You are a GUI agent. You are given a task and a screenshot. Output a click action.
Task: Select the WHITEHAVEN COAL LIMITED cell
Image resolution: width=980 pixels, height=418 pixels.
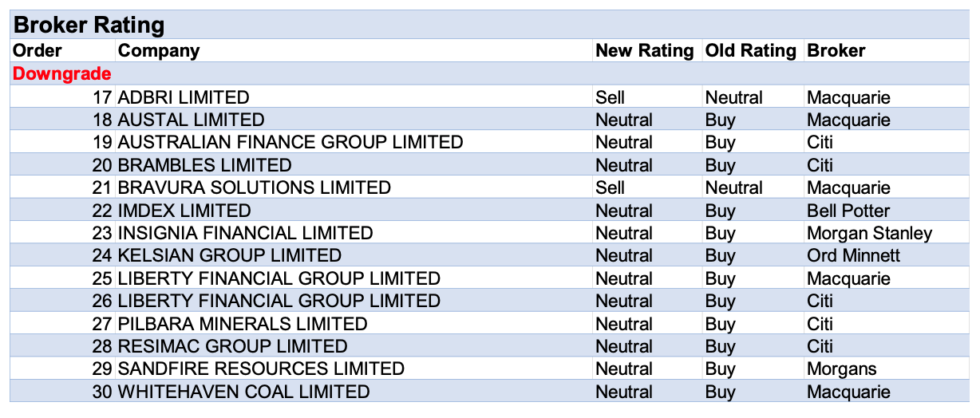244,392
